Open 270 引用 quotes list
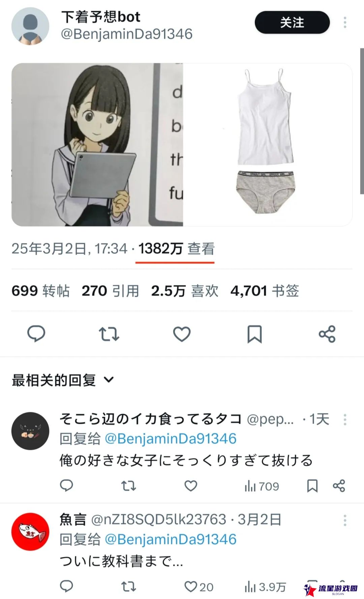Viewport: 364px width, 599px height. coord(110,291)
